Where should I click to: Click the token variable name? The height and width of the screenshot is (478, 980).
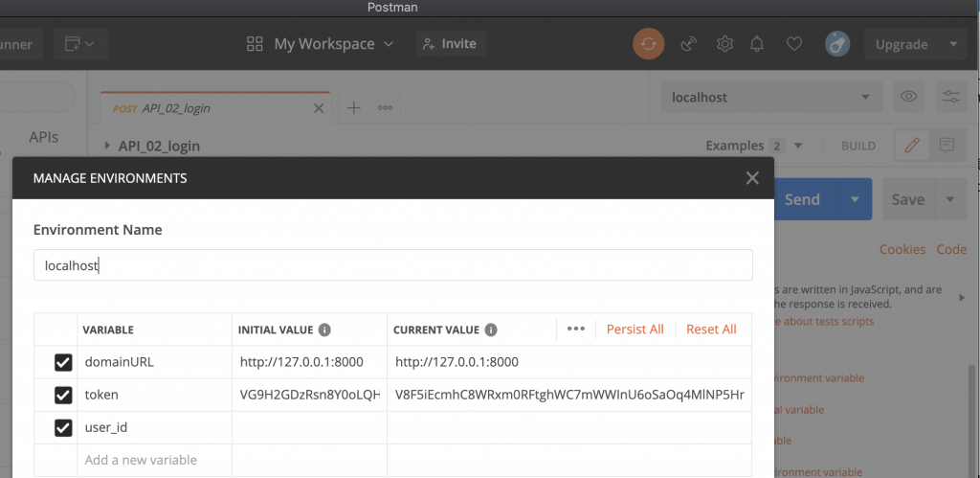[x=101, y=395]
